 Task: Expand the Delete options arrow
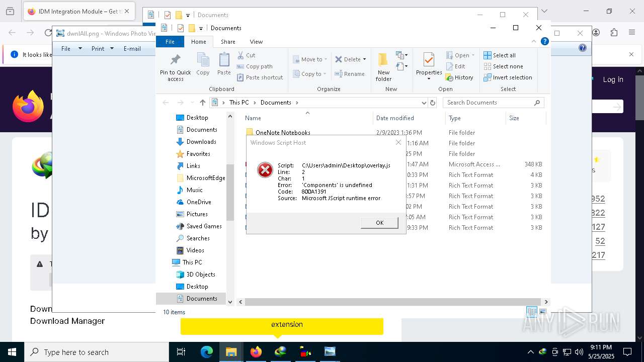(364, 59)
